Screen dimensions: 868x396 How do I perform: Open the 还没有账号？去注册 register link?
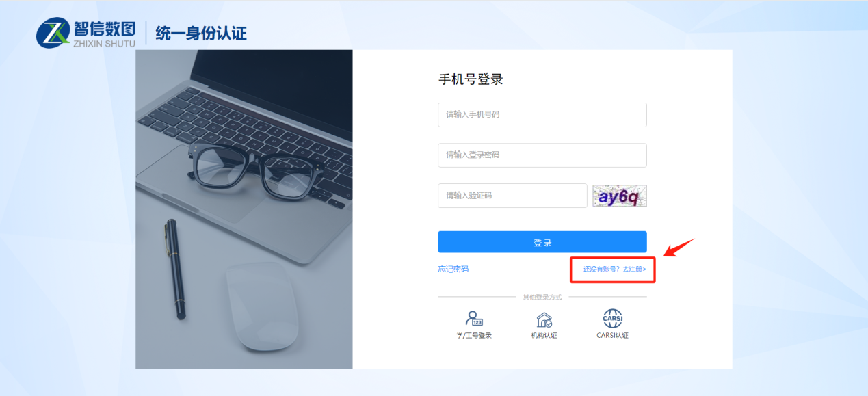tap(614, 269)
